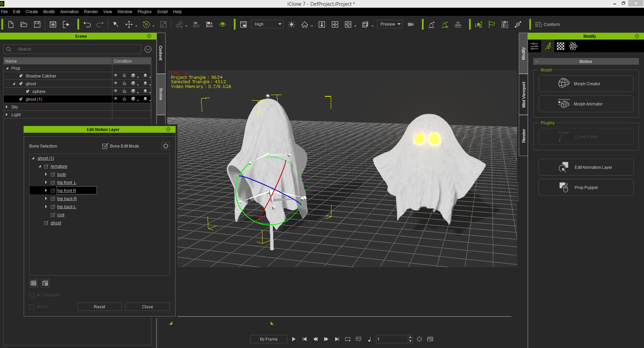
Task: Collapse the ghost prop node
Action: coord(14,84)
